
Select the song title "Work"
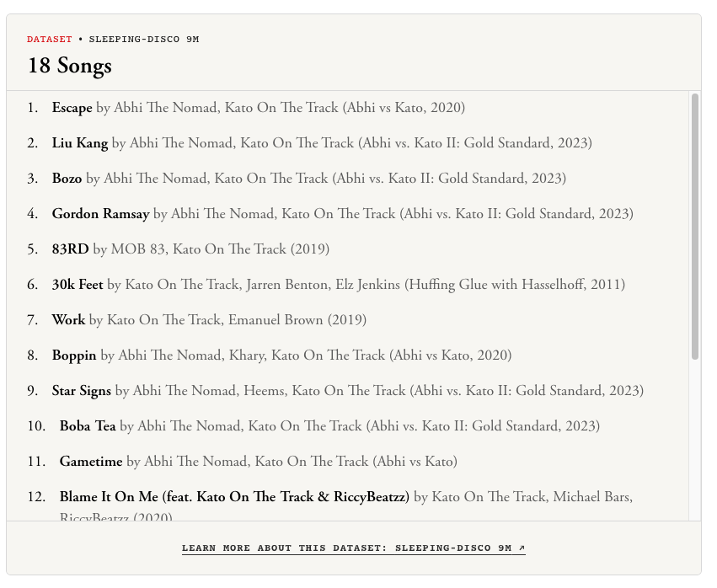[x=68, y=320]
